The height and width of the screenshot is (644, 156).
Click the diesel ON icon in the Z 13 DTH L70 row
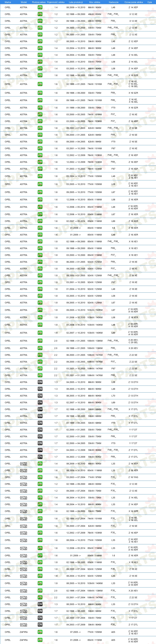(40, 396)
